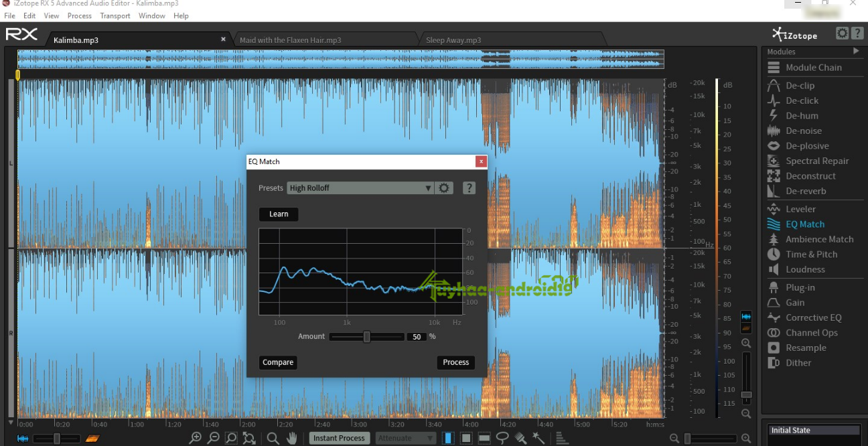Select the lasso selection tool
Image resolution: width=868 pixels, height=446 pixels.
point(502,438)
